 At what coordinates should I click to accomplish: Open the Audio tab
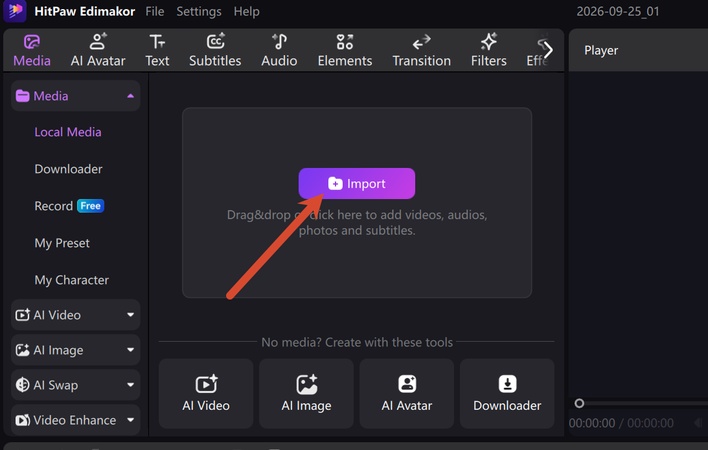pos(279,50)
